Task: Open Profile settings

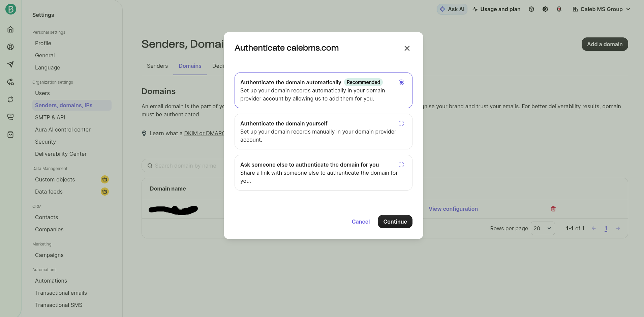Action: click(x=43, y=43)
